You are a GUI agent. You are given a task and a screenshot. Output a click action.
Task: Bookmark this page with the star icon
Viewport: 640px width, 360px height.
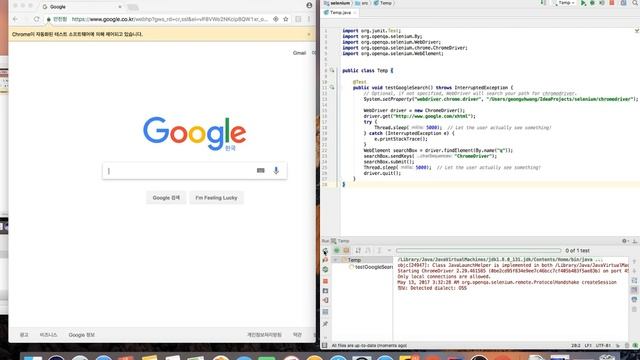(x=286, y=19)
